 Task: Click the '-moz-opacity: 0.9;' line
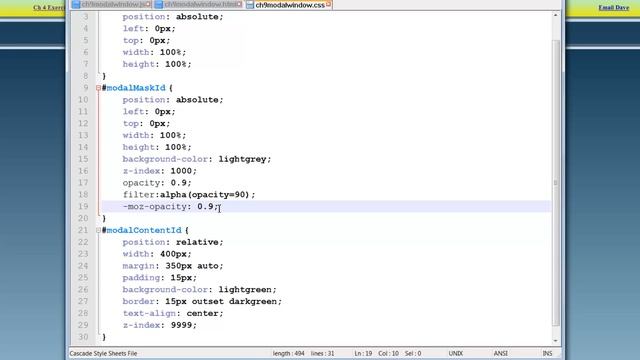point(170,207)
